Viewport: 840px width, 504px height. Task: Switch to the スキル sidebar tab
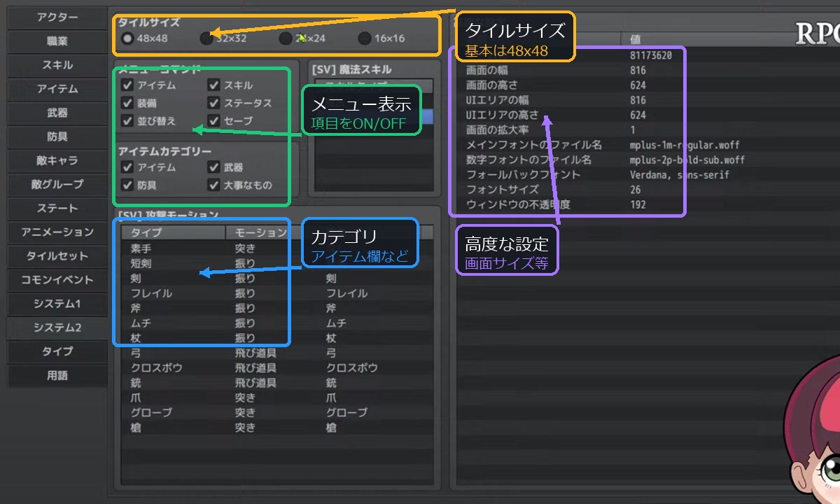tap(57, 65)
